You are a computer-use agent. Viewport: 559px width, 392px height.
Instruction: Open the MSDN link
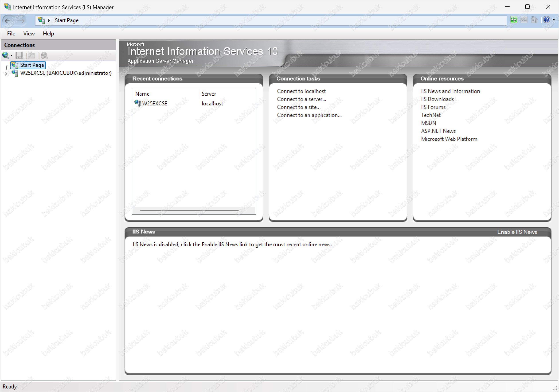coord(428,123)
